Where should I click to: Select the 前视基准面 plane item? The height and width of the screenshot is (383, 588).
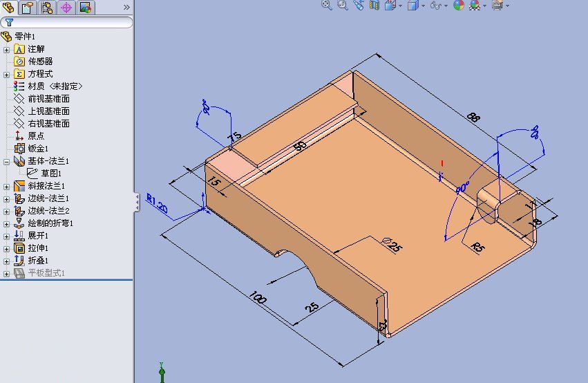48,99
